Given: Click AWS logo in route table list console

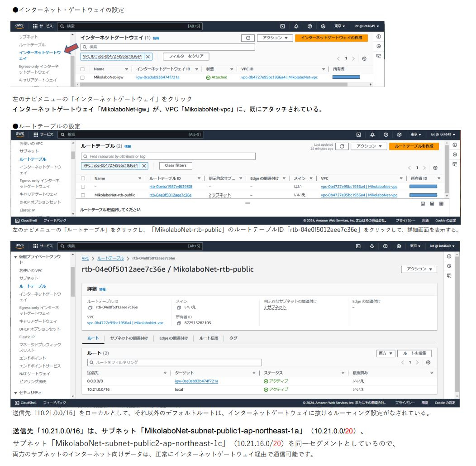Looking at the screenshot, I should (x=20, y=134).
